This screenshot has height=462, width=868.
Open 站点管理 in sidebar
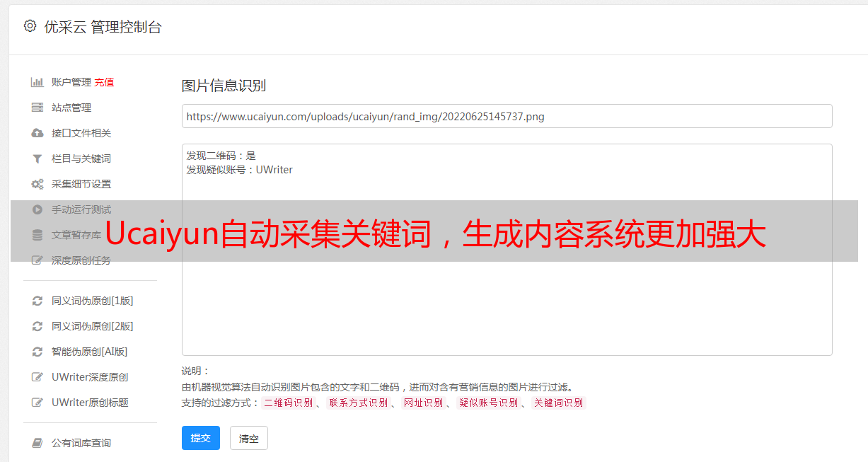[x=71, y=108]
